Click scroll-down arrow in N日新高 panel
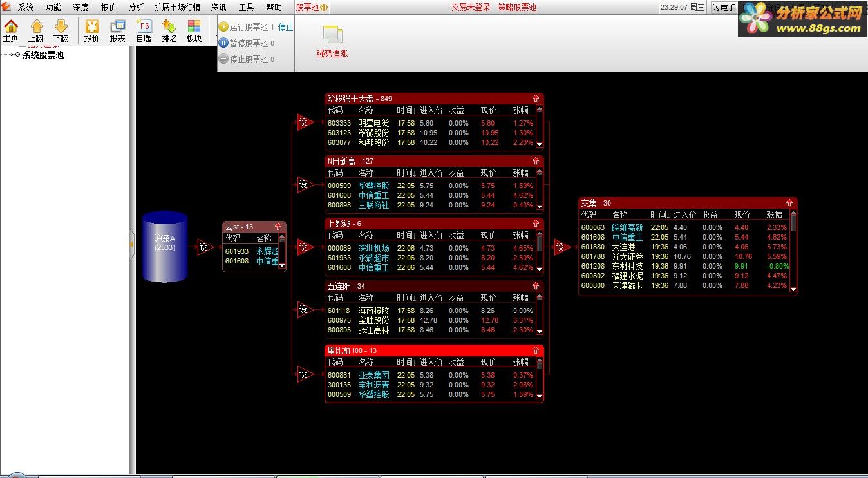This screenshot has width=868, height=478. click(x=540, y=207)
